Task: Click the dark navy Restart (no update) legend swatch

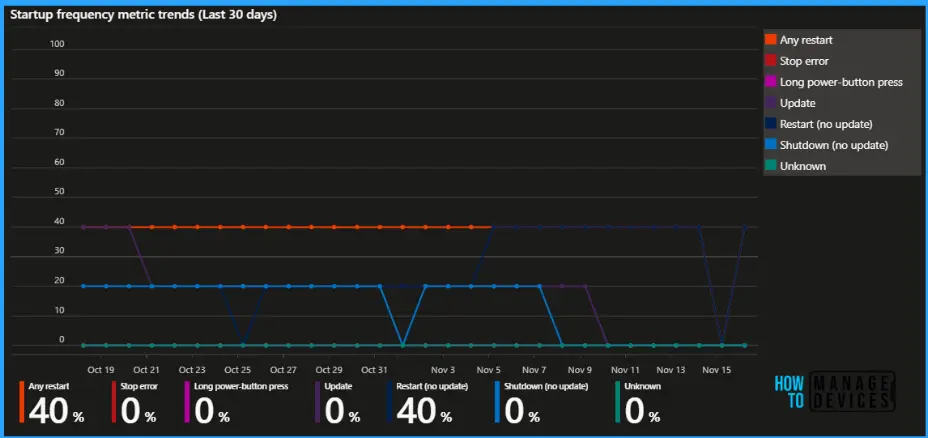Action: [771, 124]
